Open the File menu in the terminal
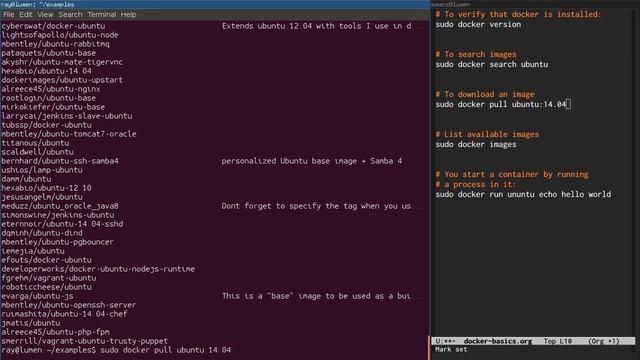 (x=9, y=14)
